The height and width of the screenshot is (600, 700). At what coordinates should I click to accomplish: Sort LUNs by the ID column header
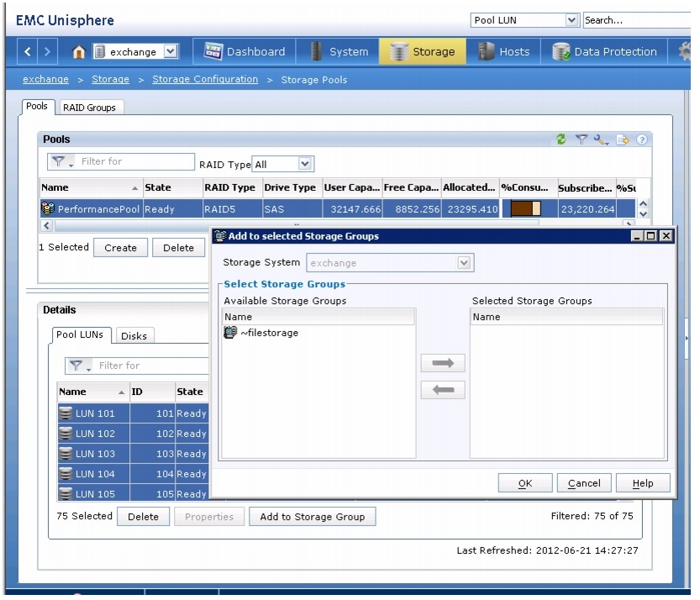click(x=152, y=392)
